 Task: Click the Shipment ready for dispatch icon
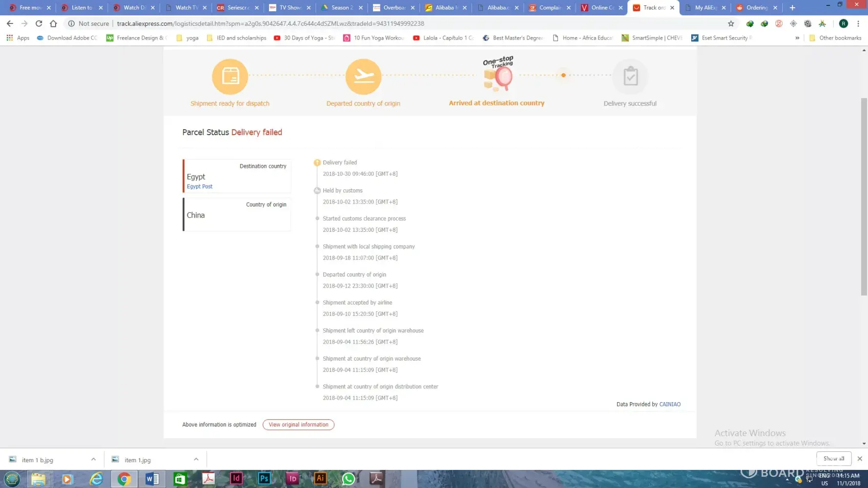[229, 77]
